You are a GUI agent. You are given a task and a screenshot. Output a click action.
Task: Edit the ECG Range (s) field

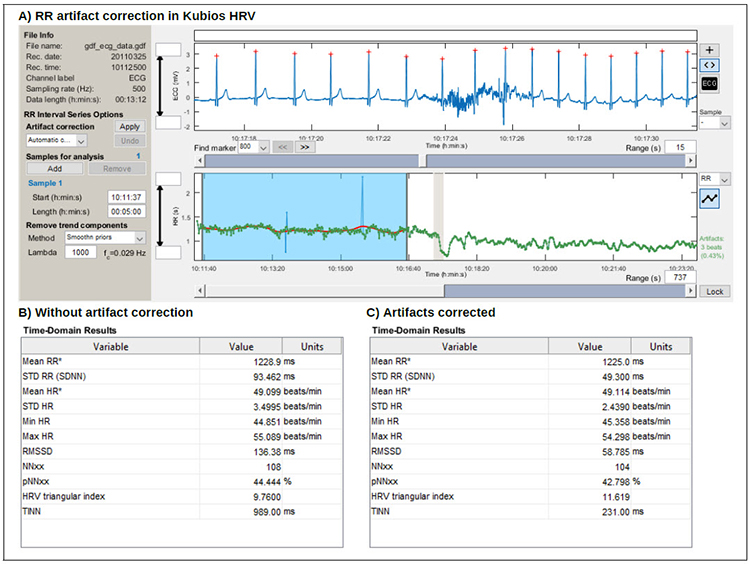coord(680,147)
